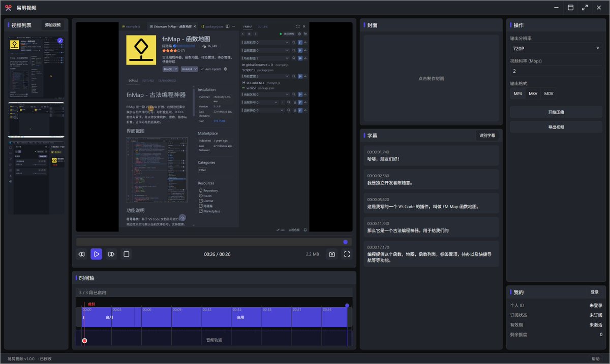Click the scissors app logo in title bar
Viewport: 610px width, 364px height.
8,8
